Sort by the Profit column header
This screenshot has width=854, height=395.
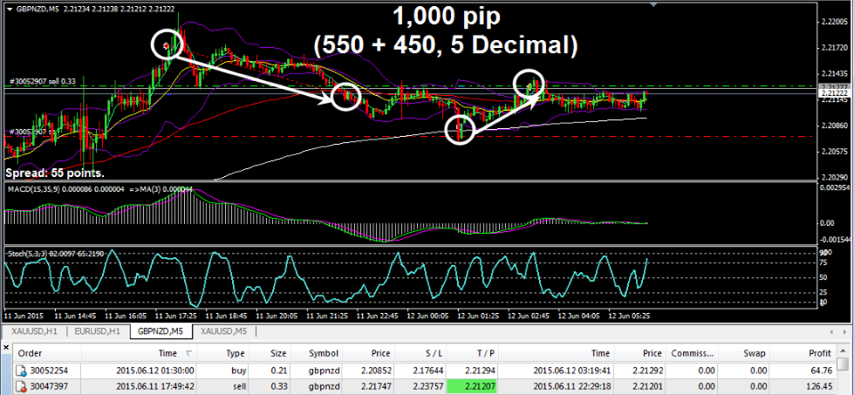pos(820,353)
